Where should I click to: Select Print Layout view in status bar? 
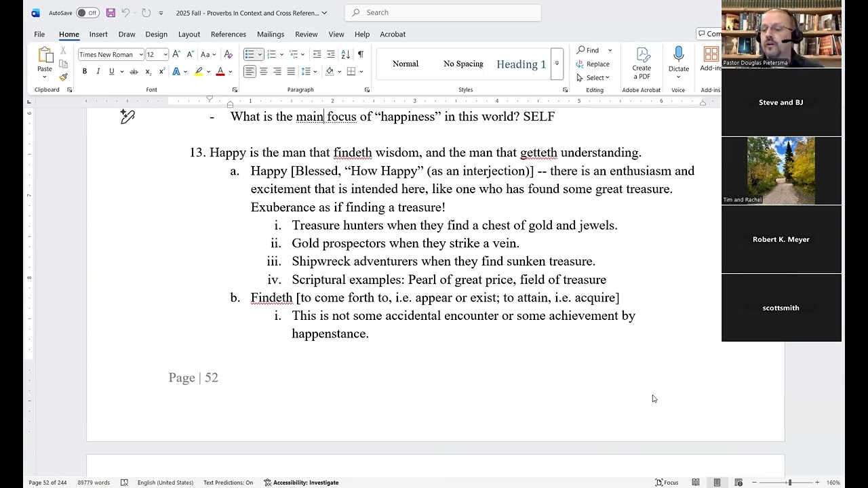click(717, 483)
